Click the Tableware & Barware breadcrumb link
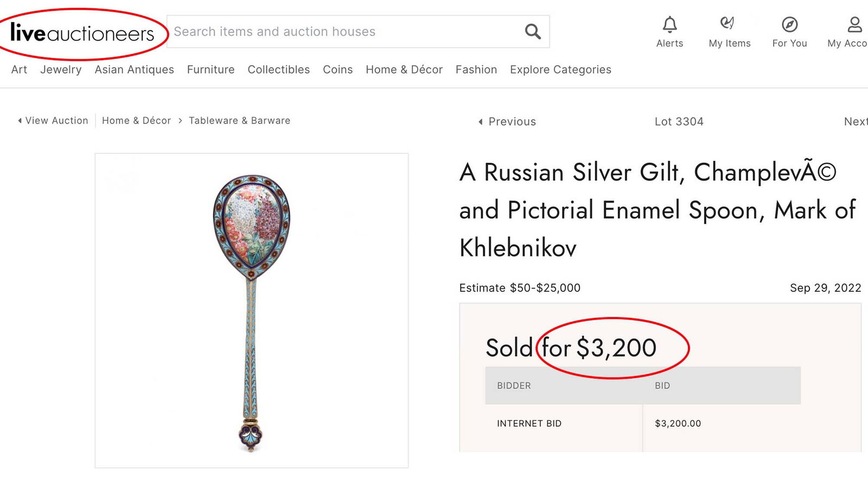This screenshot has width=868, height=477. click(239, 120)
